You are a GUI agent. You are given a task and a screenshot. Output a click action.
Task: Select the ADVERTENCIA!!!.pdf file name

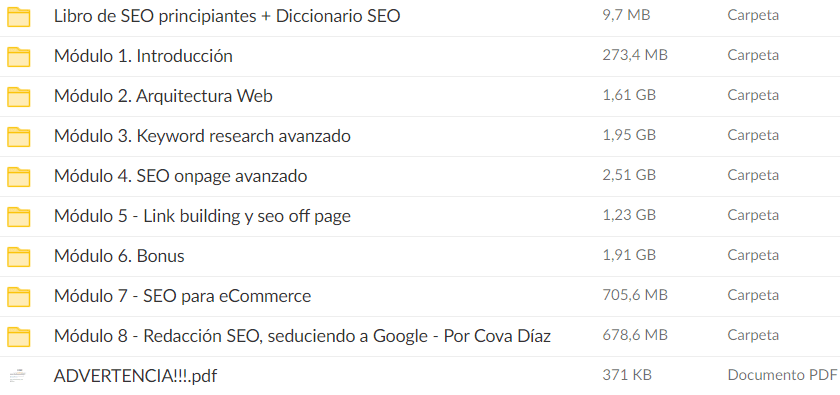(135, 376)
